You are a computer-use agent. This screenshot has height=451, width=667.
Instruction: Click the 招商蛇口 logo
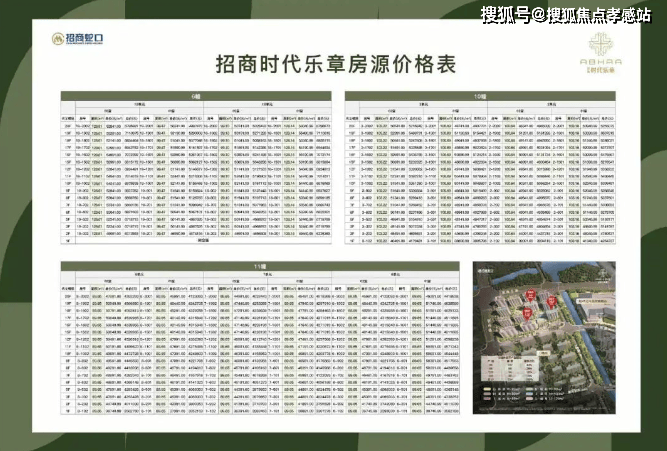[x=77, y=39]
